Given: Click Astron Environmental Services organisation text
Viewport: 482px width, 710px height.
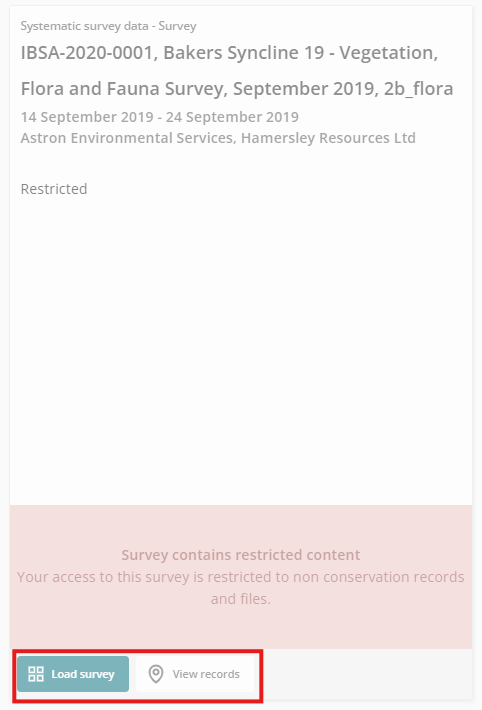Looking at the screenshot, I should (x=128, y=138).
